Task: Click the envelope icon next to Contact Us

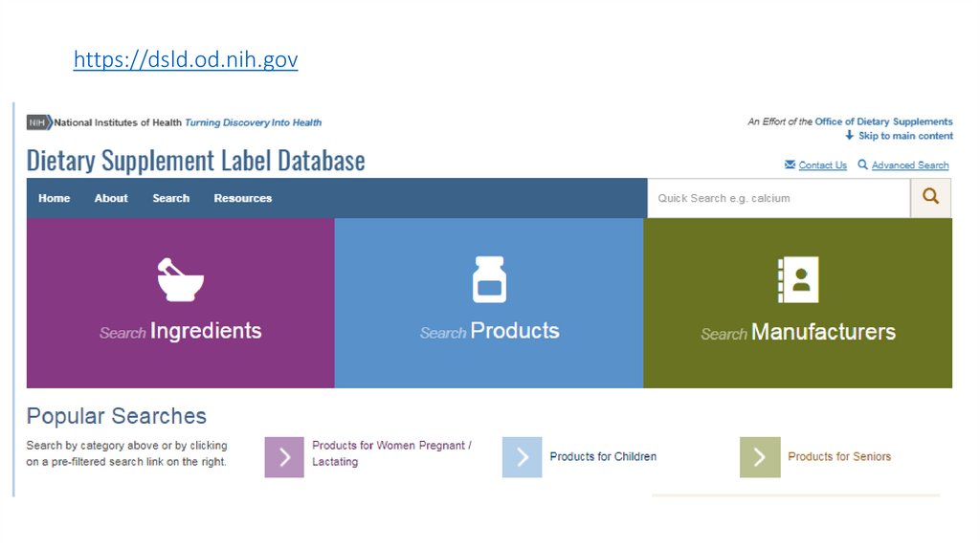Action: (x=790, y=165)
